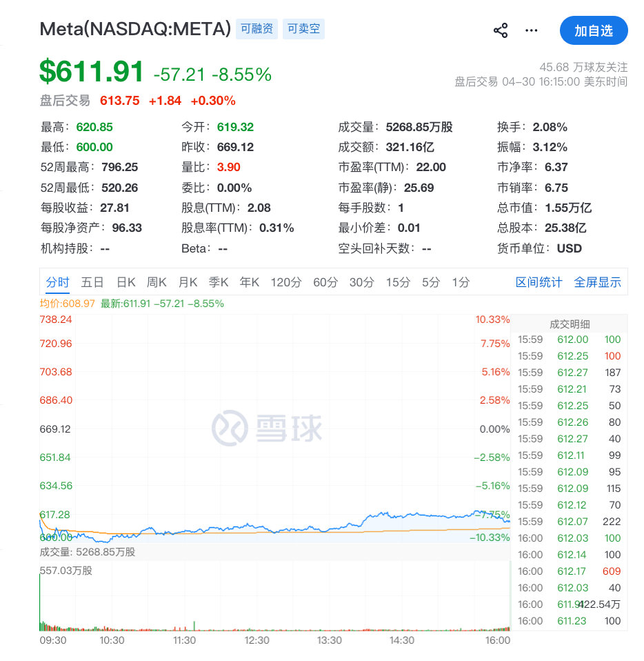Select the 30分 interval tab
Viewport: 644px width, 661px height.
361,282
